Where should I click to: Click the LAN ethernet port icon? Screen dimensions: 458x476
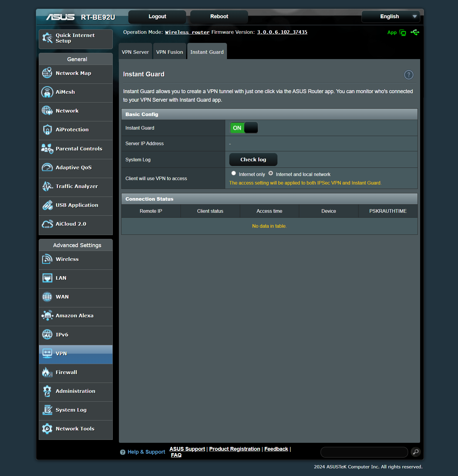pos(47,278)
